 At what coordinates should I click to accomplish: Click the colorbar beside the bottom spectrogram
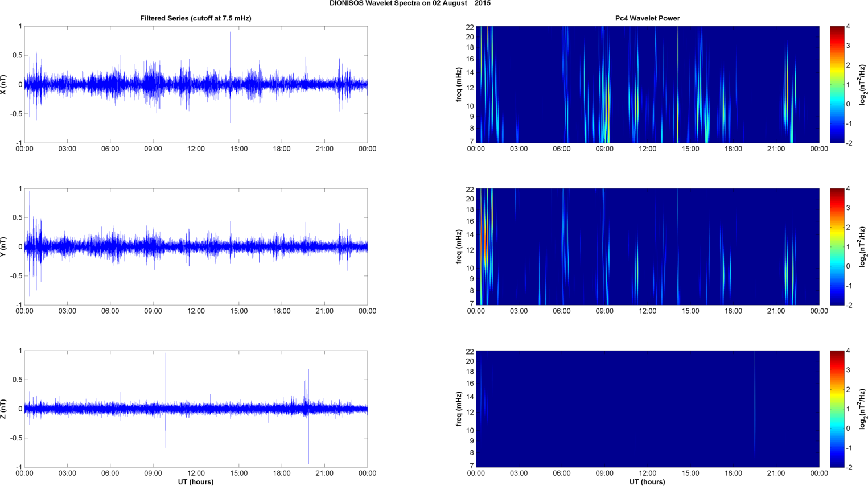(837, 409)
